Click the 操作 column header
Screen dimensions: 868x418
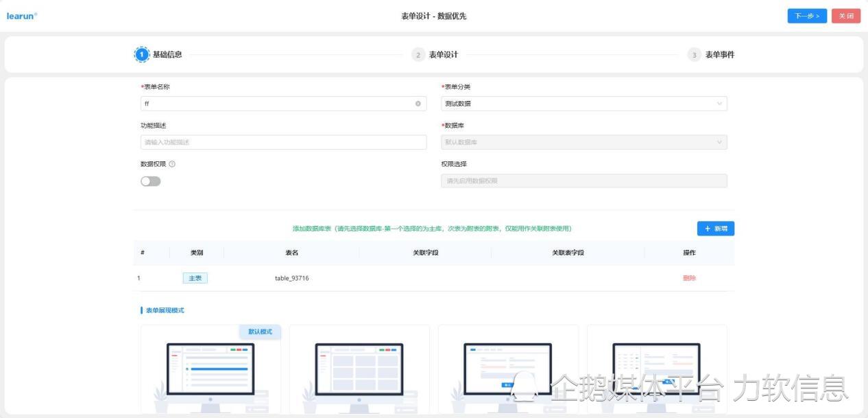click(689, 253)
